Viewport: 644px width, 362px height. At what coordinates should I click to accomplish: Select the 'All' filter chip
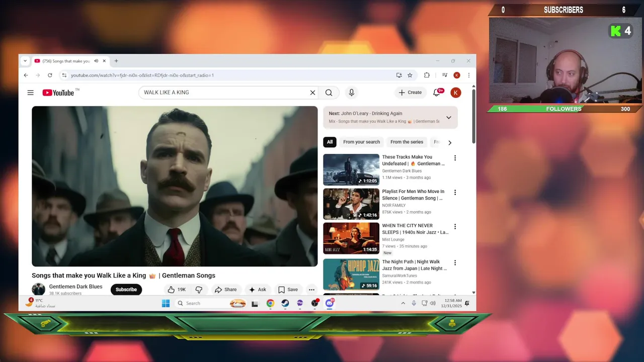(x=330, y=142)
